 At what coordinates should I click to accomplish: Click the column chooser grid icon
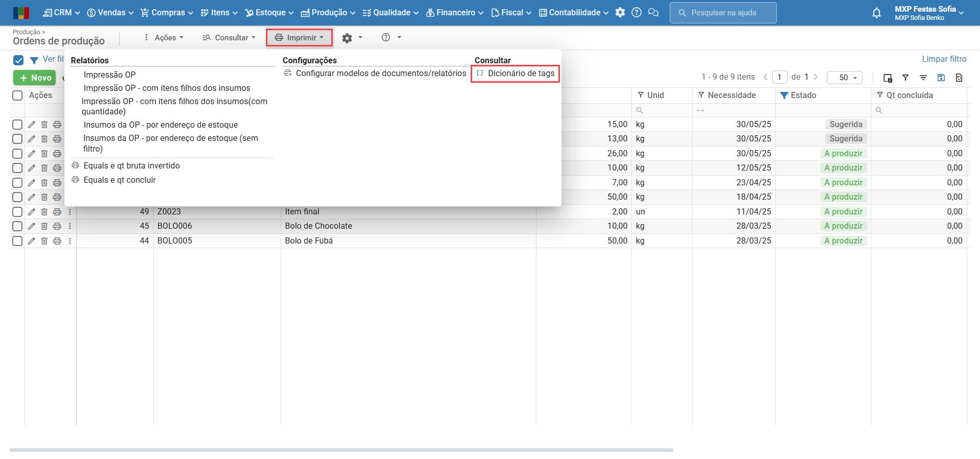[x=888, y=78]
